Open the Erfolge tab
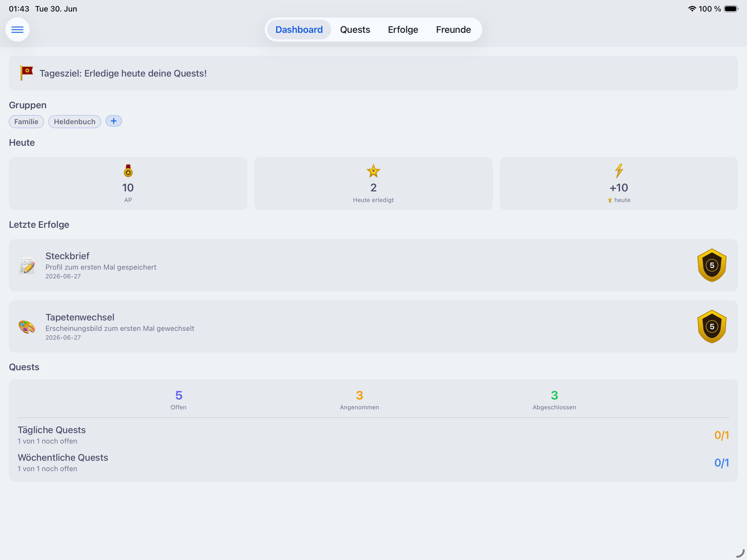The width and height of the screenshot is (747, 560). [403, 30]
